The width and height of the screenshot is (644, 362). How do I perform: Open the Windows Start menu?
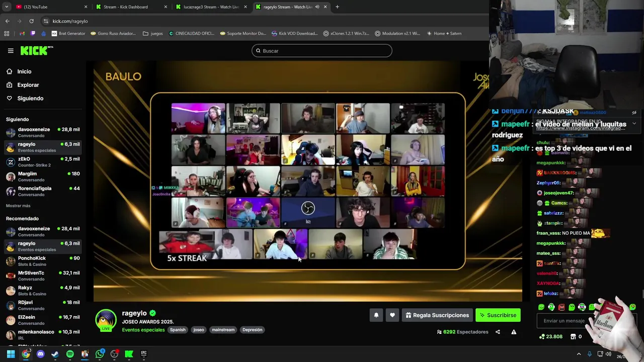[11, 354]
